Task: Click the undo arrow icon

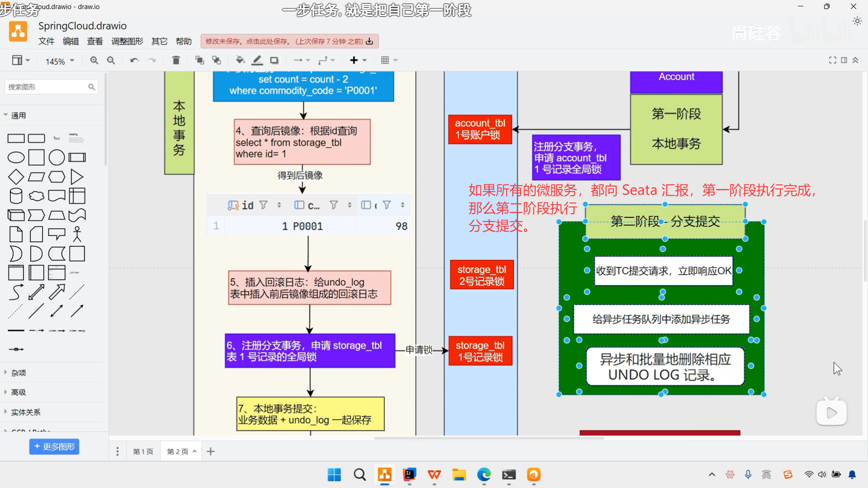Action: 134,61
